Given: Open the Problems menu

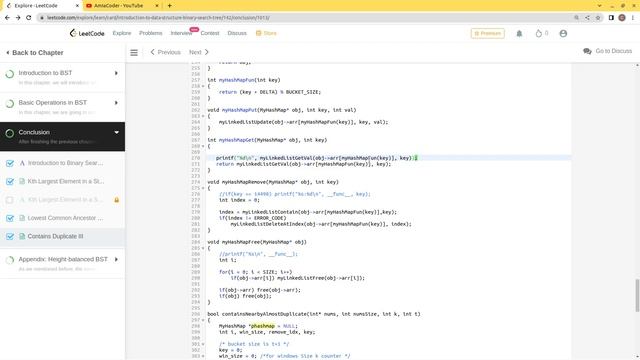Looking at the screenshot, I should [151, 33].
